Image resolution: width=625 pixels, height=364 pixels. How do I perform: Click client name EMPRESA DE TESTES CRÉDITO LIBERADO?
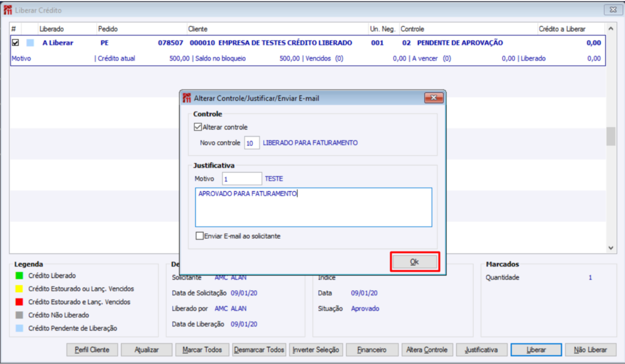pos(285,43)
